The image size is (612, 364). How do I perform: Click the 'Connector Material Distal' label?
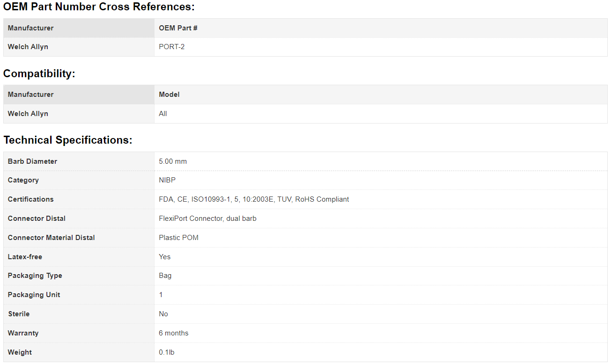(52, 238)
